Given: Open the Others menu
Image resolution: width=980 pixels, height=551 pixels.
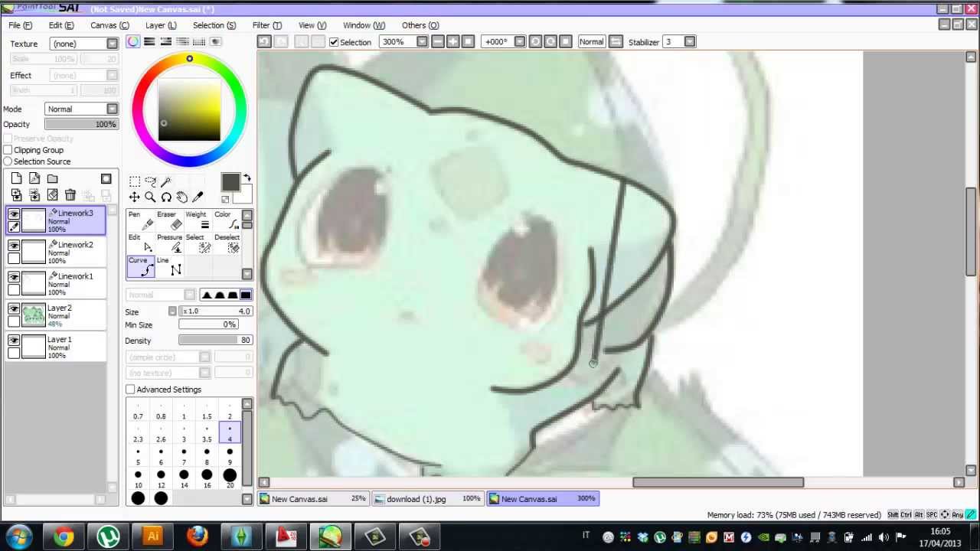Looking at the screenshot, I should pyautogui.click(x=420, y=25).
